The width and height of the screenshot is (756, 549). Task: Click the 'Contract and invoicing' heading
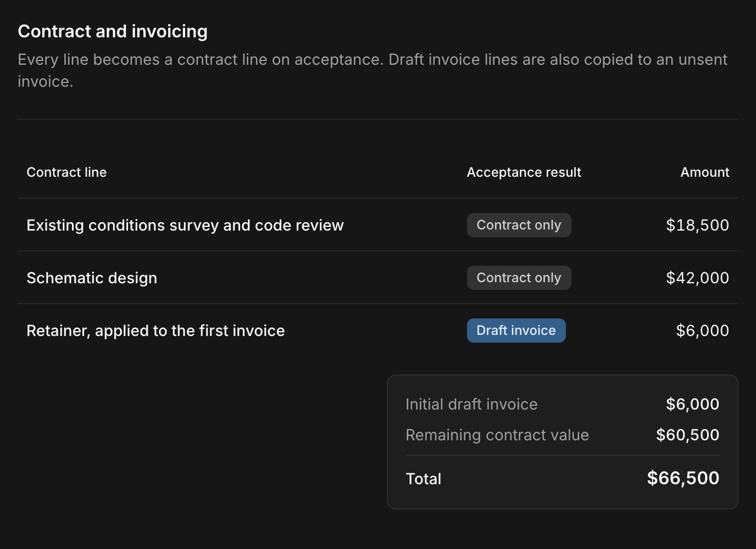coord(113,31)
